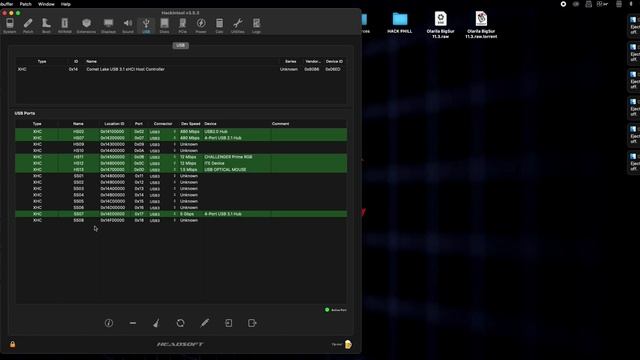Image resolution: width=640 pixels, height=360 pixels.
Task: Open the Calc toolbar section
Action: [x=219, y=26]
